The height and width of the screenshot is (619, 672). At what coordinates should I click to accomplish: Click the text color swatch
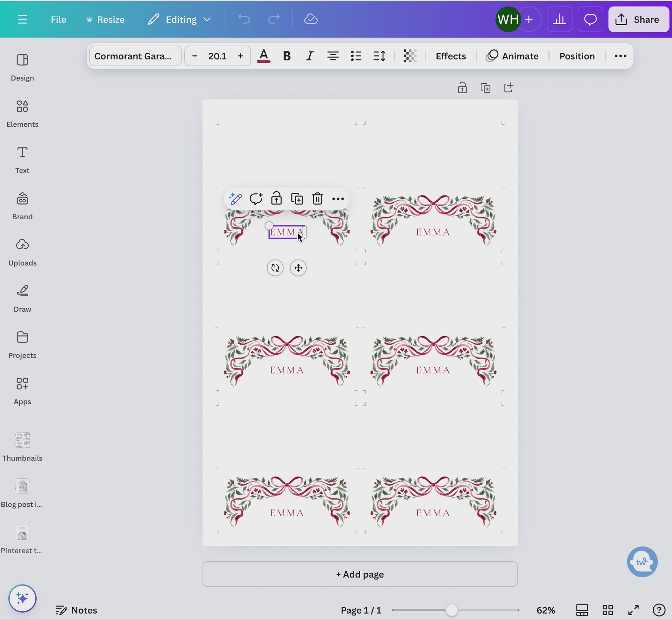(x=263, y=56)
